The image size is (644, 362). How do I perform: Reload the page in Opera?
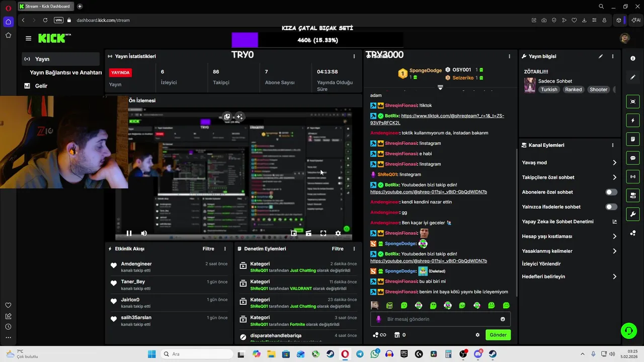45,20
